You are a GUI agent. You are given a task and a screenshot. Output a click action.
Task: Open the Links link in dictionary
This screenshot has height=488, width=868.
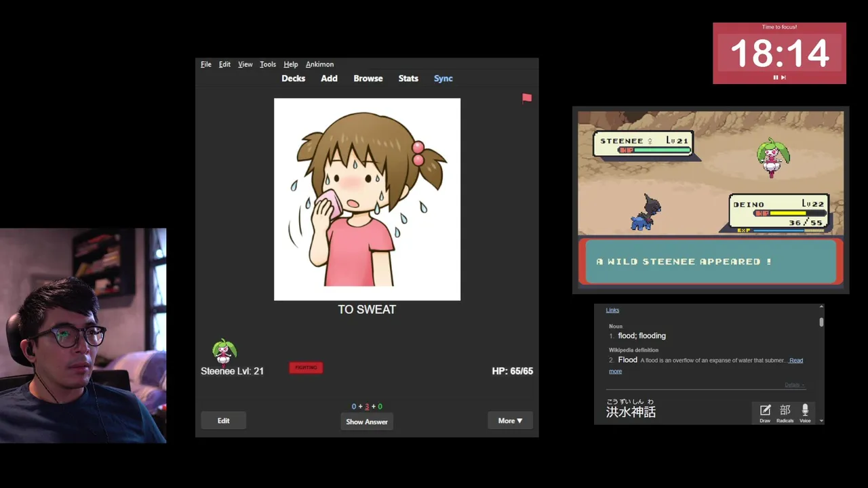(612, 310)
